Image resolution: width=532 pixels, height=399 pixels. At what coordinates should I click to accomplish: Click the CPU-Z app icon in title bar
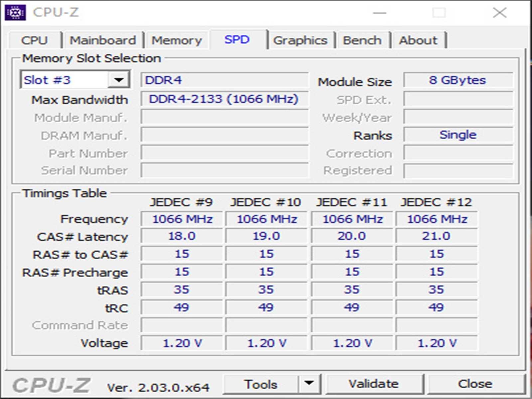(x=15, y=13)
